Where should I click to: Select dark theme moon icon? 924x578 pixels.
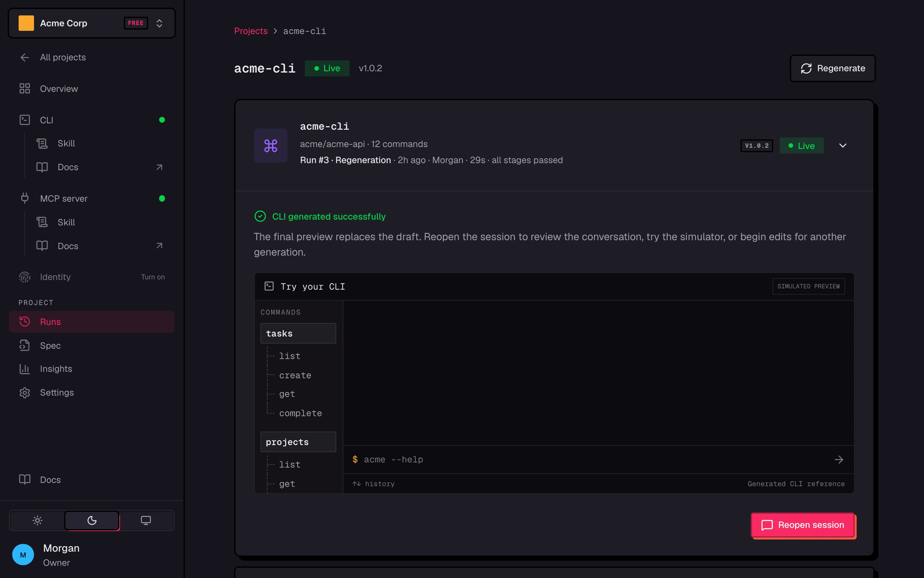[x=92, y=520]
